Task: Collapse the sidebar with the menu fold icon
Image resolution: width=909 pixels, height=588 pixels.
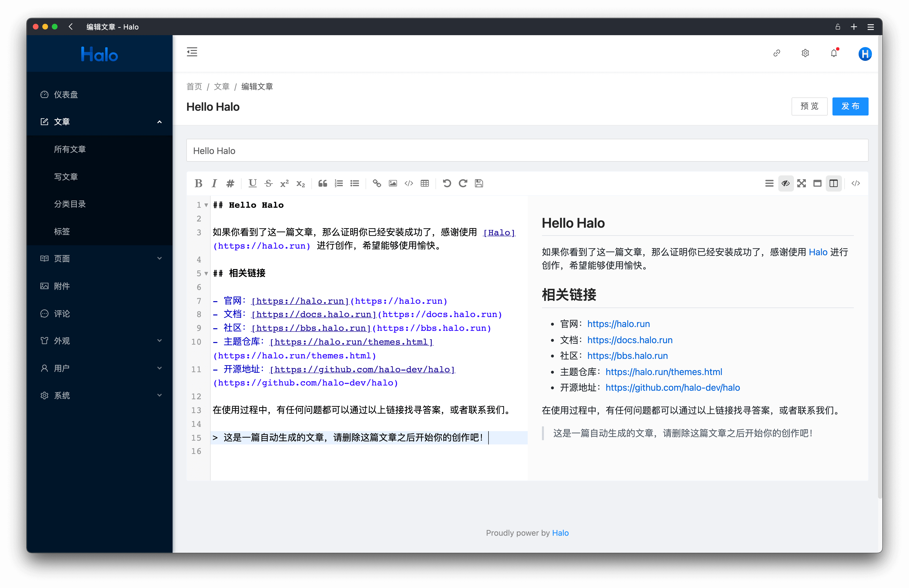Action: 192,52
